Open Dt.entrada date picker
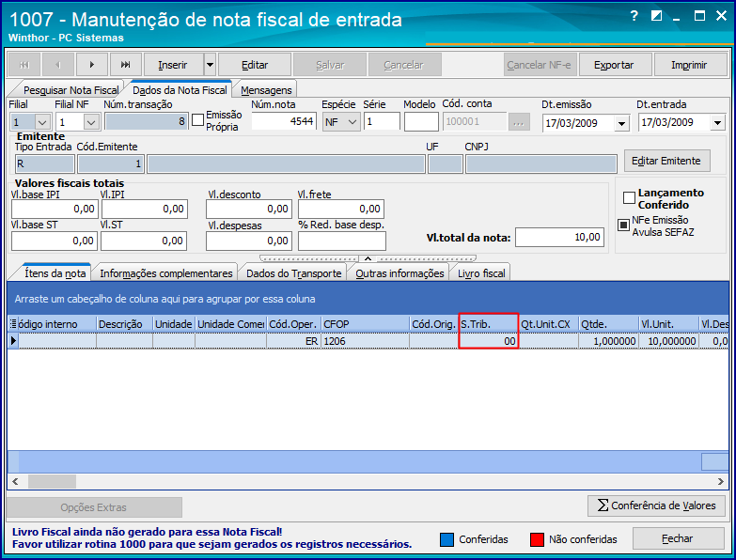This screenshot has height=560, width=736. pos(717,123)
